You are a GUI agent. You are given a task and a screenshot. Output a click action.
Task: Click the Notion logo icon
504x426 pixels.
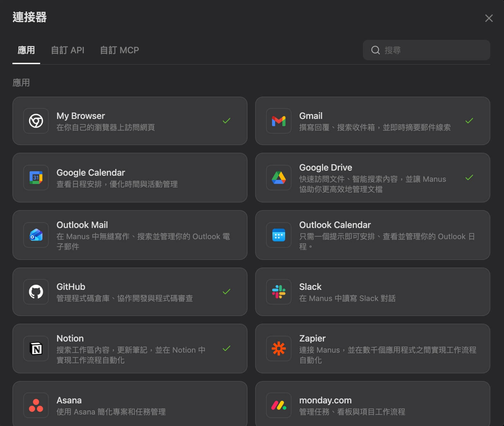(36, 349)
